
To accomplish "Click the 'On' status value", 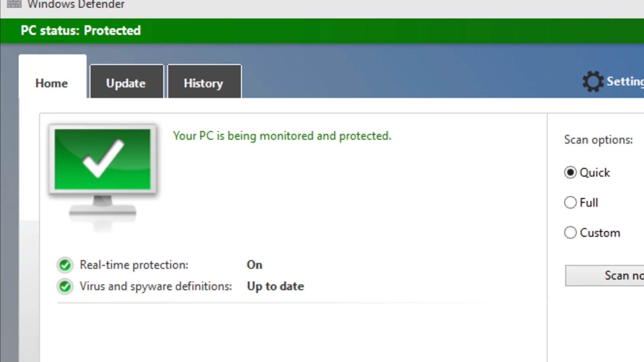I will tap(255, 265).
